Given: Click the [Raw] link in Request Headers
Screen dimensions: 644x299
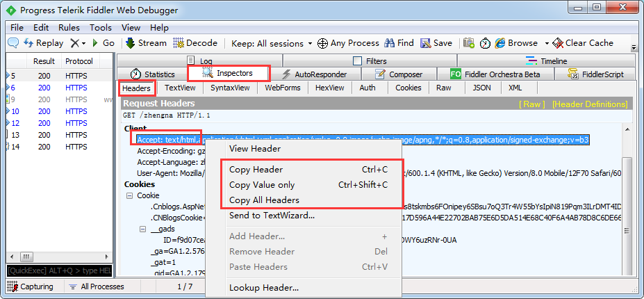Looking at the screenshot, I should (x=533, y=104).
